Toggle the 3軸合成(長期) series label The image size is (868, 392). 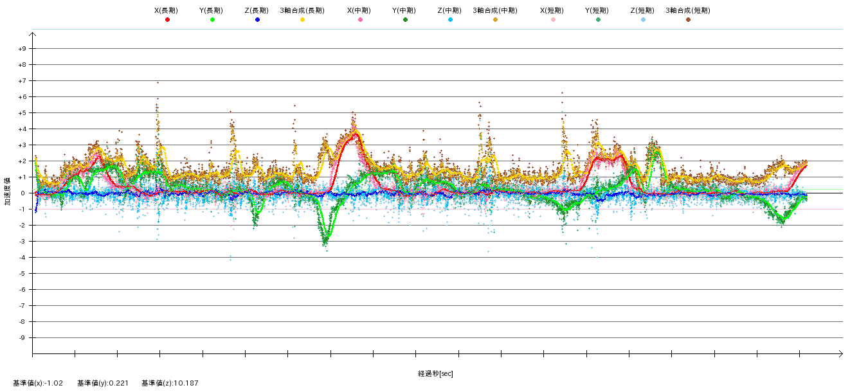click(x=302, y=10)
